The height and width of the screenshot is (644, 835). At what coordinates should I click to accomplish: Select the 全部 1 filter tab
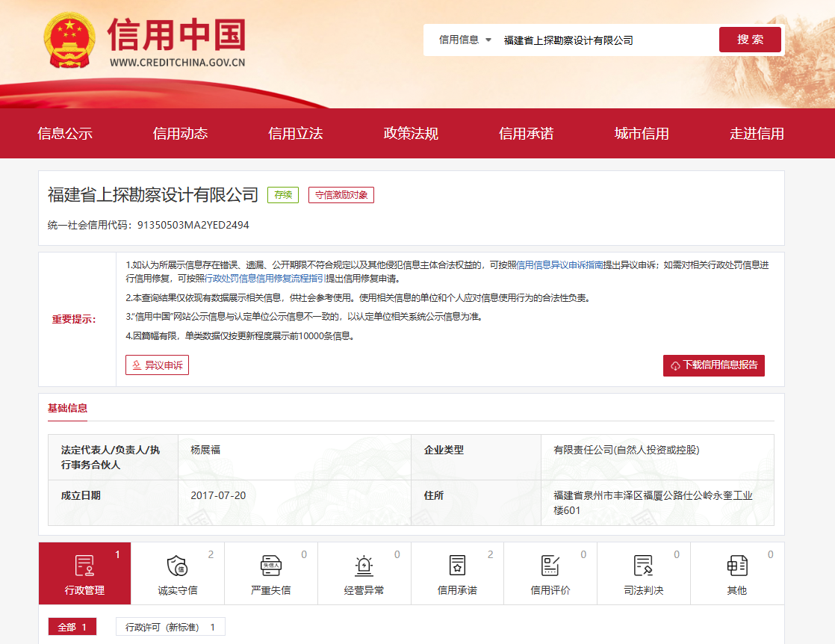[x=72, y=627]
